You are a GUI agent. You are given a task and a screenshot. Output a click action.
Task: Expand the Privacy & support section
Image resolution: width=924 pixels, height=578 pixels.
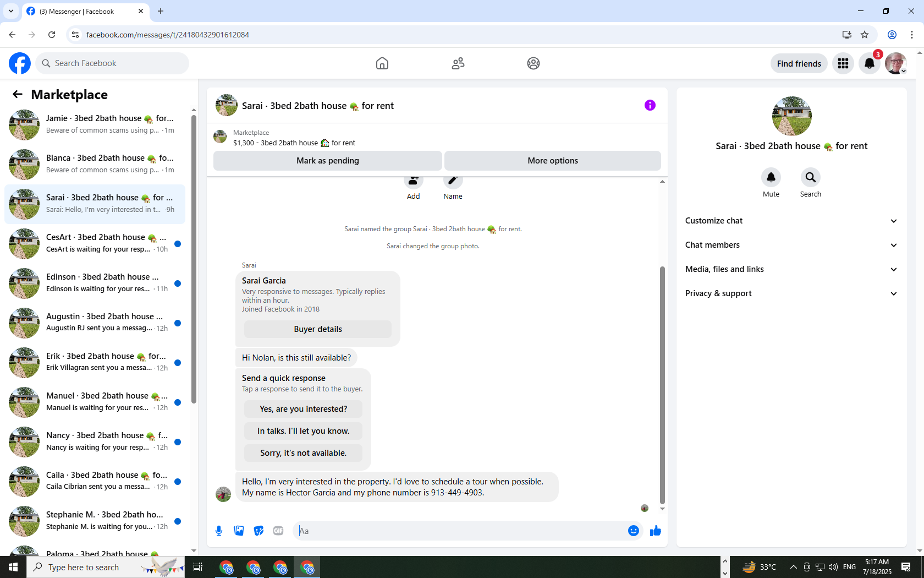click(791, 293)
